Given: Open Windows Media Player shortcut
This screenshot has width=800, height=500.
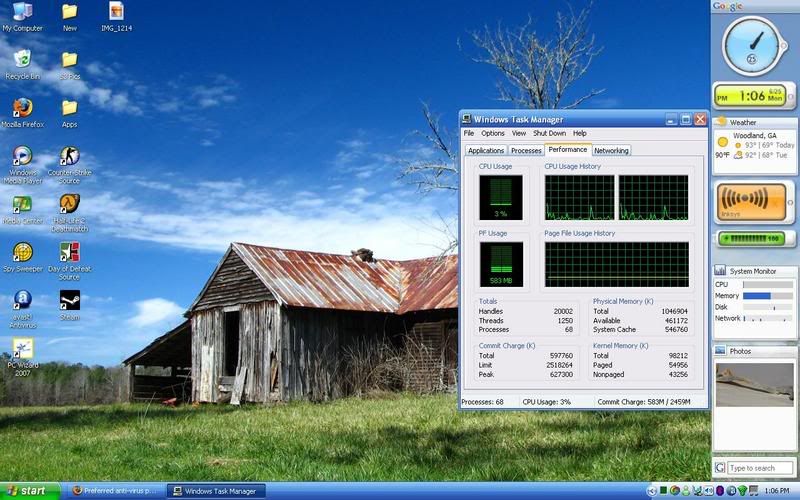Looking at the screenshot, I should 22,157.
